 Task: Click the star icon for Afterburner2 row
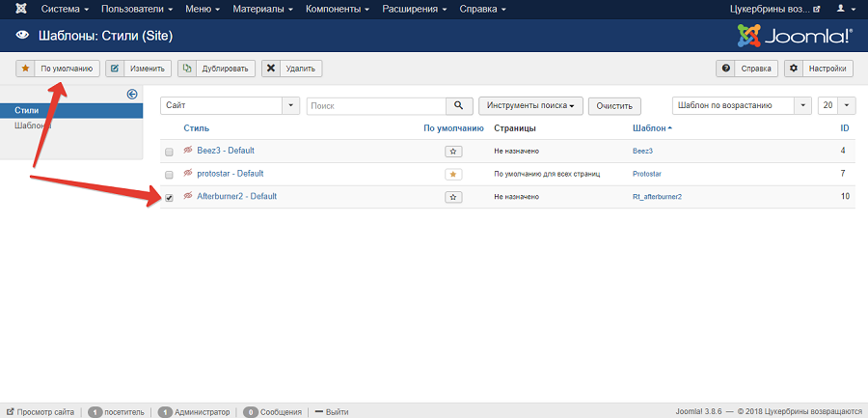tap(453, 197)
